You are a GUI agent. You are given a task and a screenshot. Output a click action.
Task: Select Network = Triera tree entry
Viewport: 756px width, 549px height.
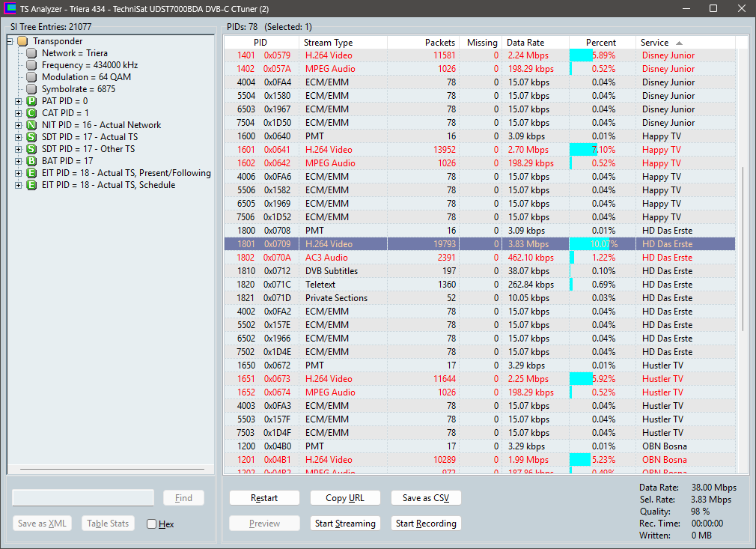click(75, 53)
